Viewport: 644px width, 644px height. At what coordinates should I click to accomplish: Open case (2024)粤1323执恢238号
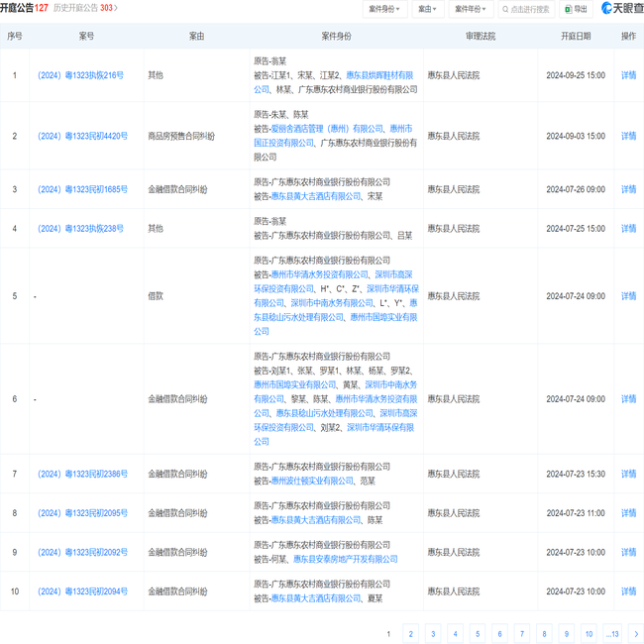(x=80, y=228)
